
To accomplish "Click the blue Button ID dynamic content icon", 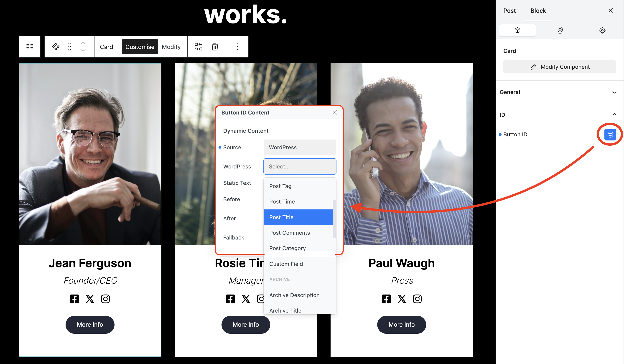I will 610,135.
